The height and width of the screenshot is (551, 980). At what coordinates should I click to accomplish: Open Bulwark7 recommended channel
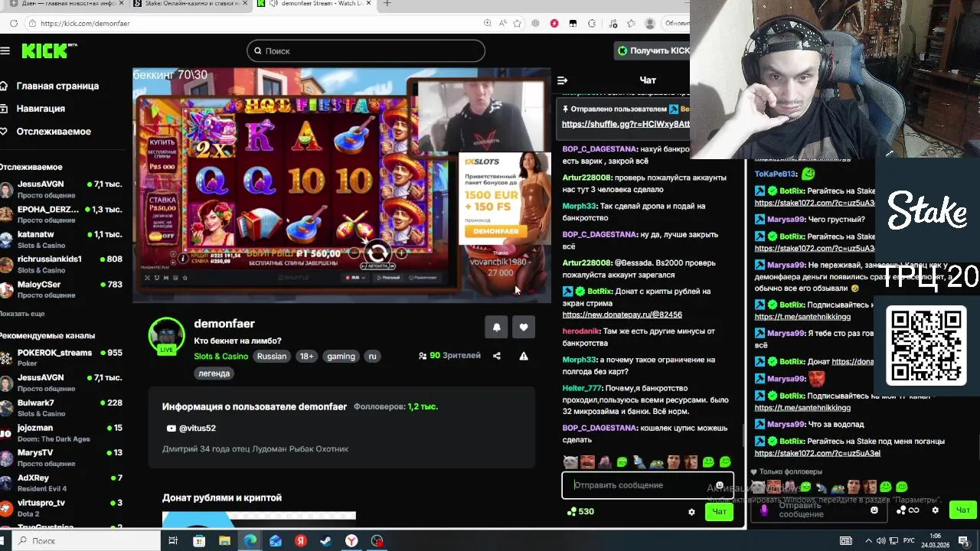[61, 408]
